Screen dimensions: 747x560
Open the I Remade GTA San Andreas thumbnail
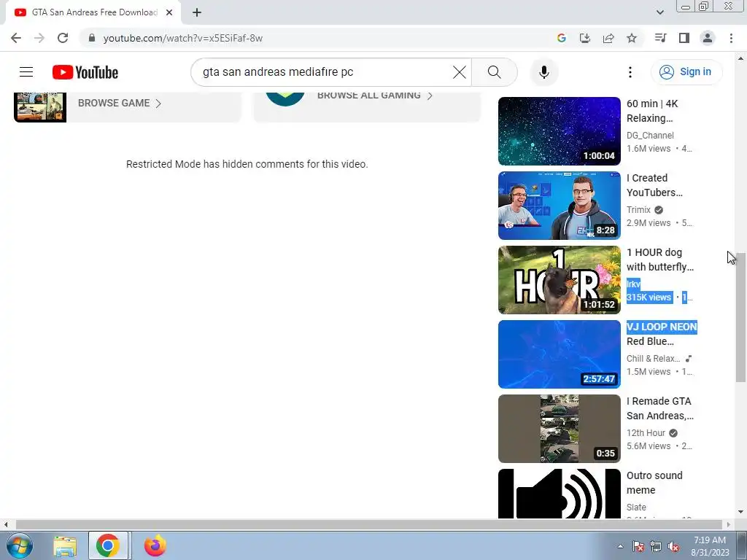pos(560,429)
